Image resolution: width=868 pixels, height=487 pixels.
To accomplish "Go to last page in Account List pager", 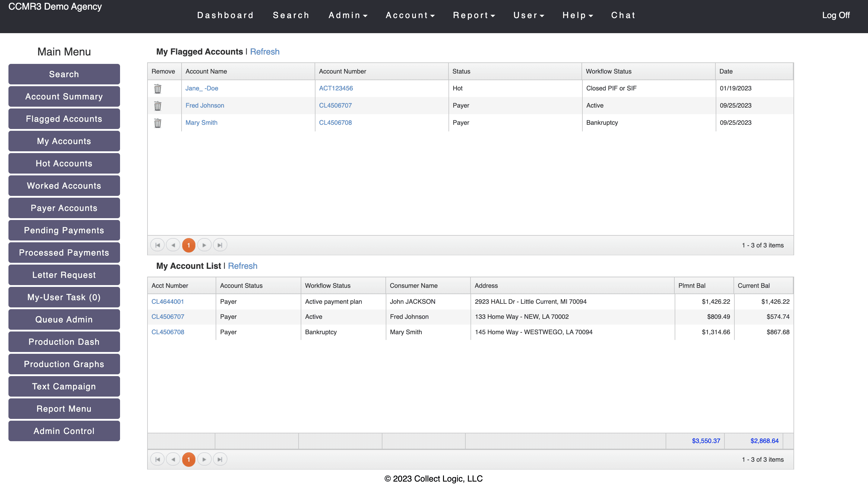I will coord(220,459).
